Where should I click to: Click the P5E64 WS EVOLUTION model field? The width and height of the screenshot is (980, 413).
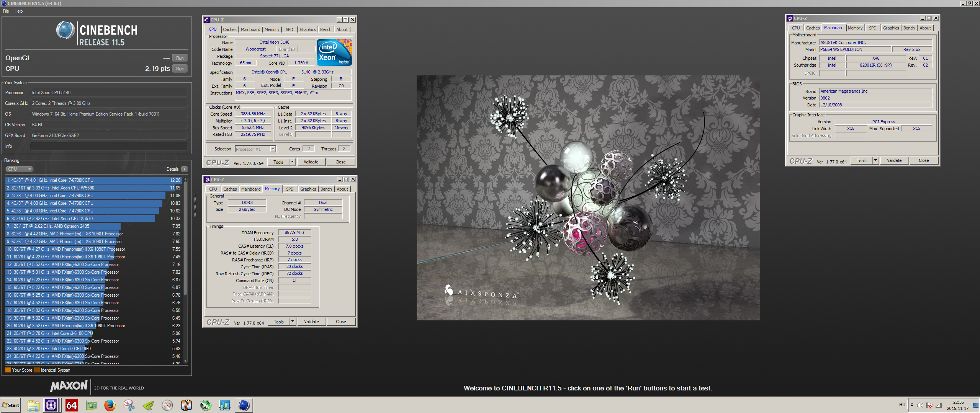pyautogui.click(x=855, y=49)
